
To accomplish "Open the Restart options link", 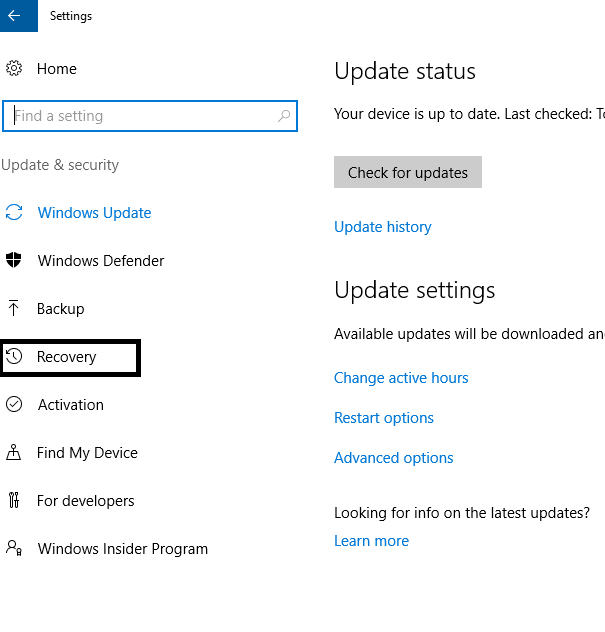I will 384,418.
